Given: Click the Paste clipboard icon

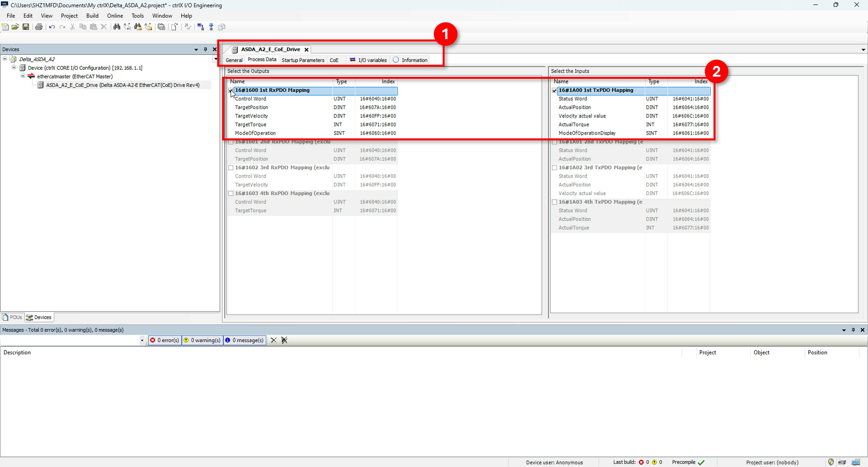Looking at the screenshot, I should tap(94, 27).
